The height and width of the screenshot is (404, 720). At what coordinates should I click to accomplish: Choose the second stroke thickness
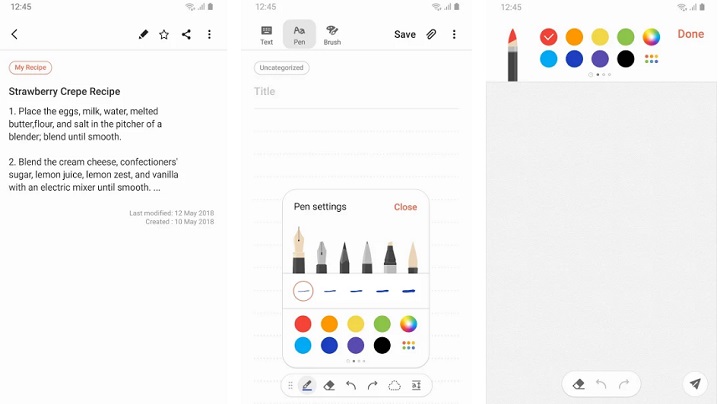(x=330, y=291)
